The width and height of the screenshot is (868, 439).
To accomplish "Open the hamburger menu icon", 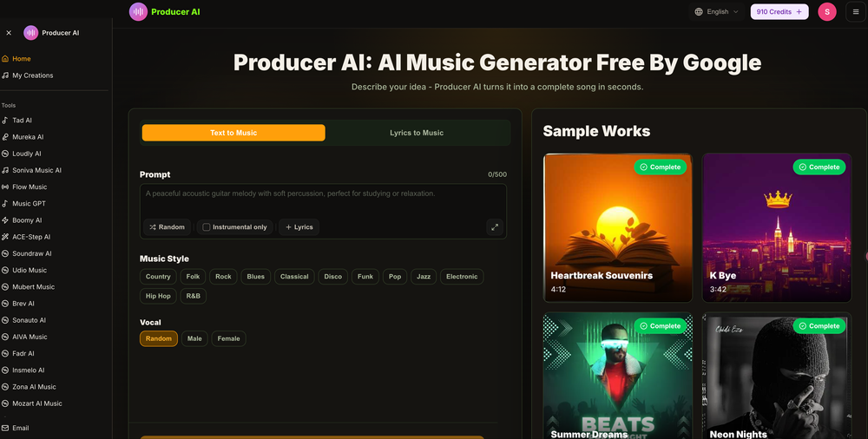I will 856,11.
